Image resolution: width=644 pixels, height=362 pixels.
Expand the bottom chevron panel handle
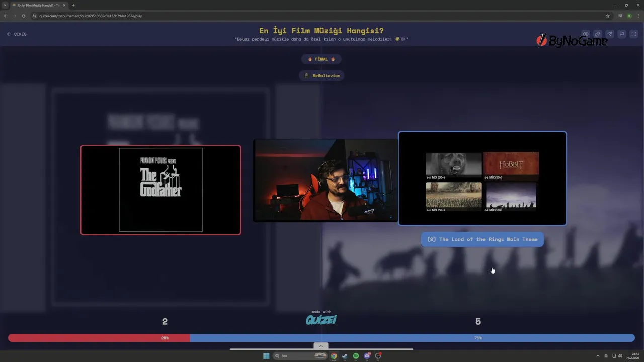point(321,346)
